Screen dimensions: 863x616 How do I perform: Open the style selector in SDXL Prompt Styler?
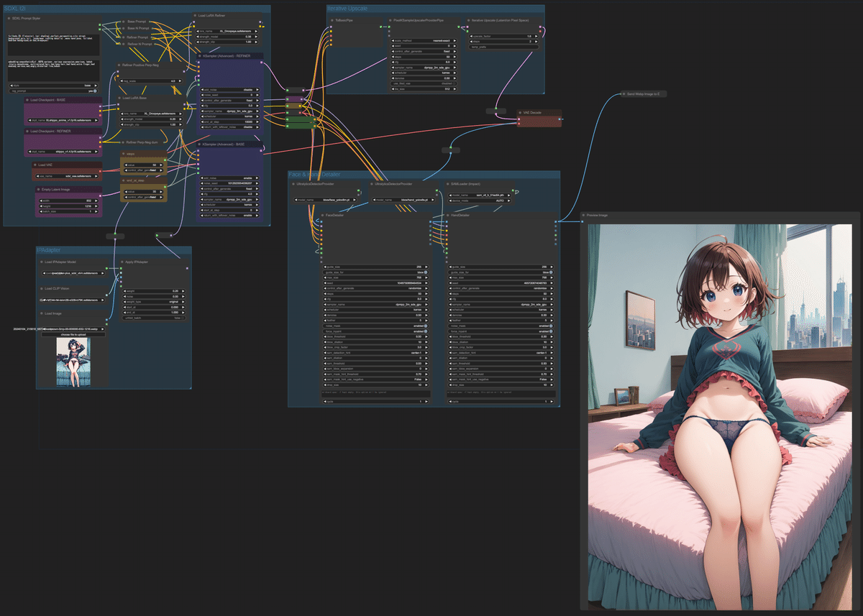point(53,86)
